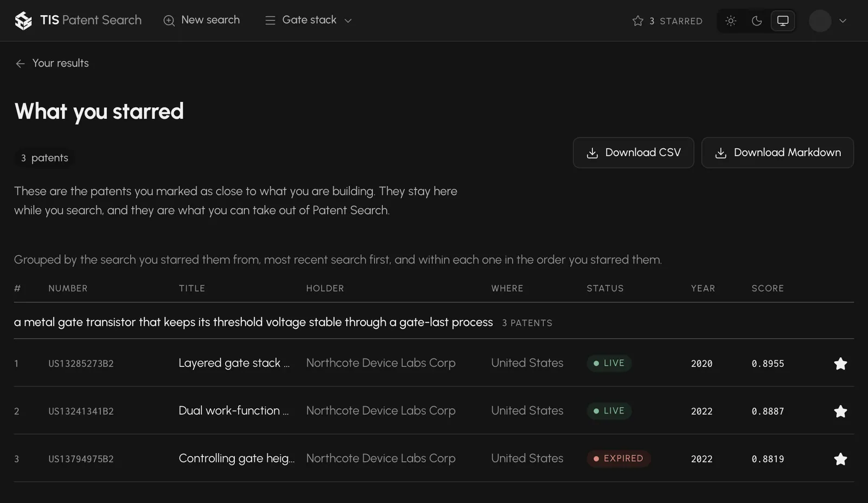This screenshot has width=868, height=503.
Task: Open the Dual work-function patent title
Action: click(234, 411)
